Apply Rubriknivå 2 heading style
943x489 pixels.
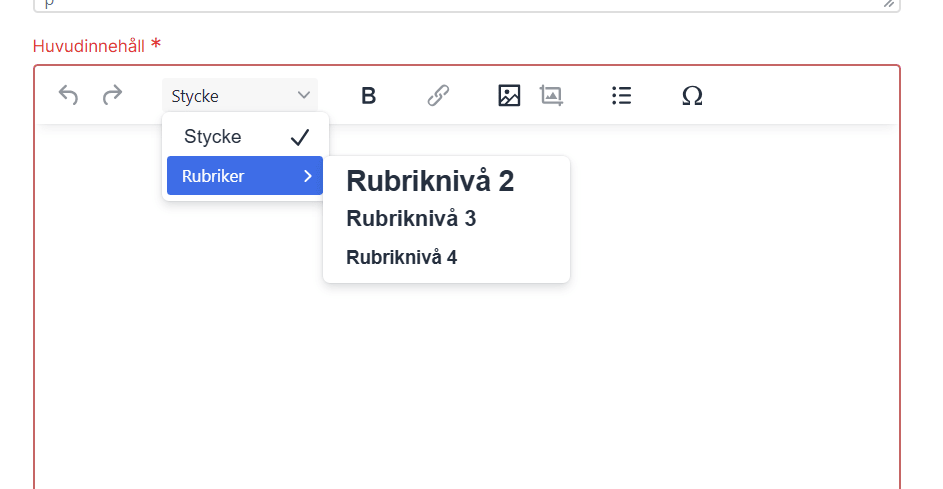click(x=430, y=181)
